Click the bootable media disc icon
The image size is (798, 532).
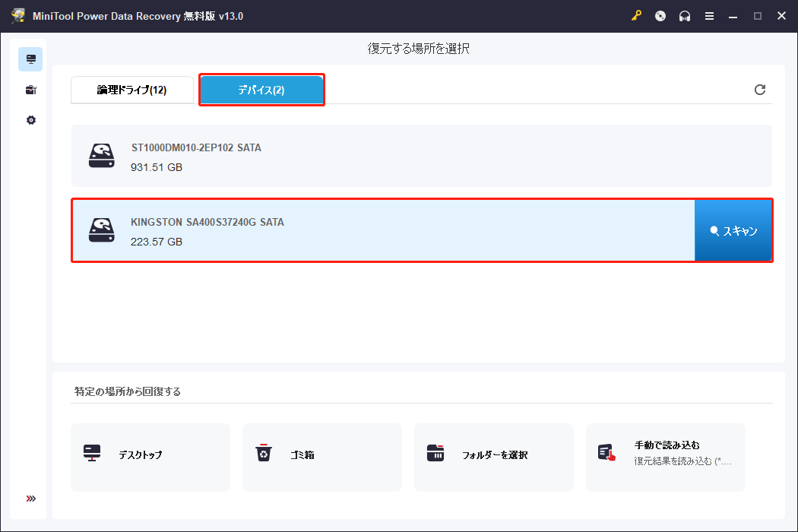coord(660,16)
